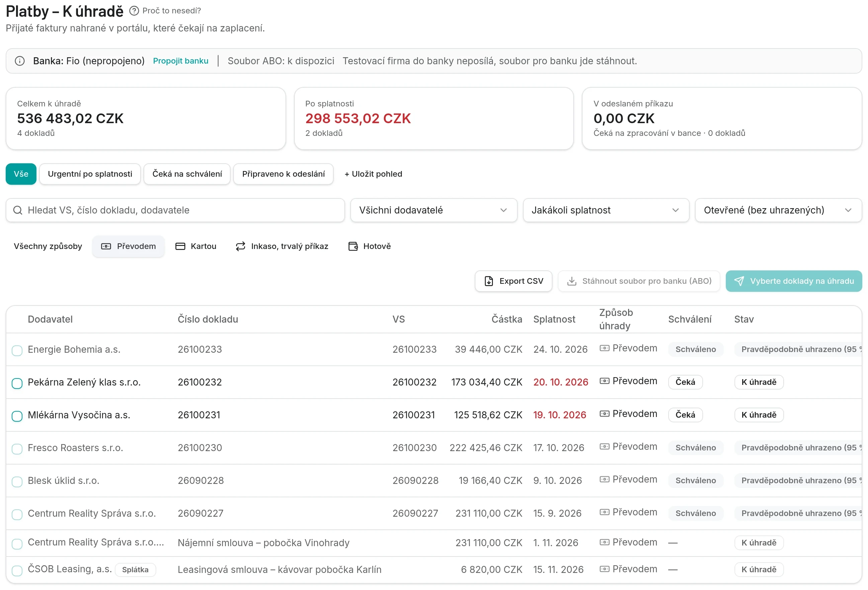
Task: Expand the Jakákoli splatnost dropdown
Action: click(606, 210)
